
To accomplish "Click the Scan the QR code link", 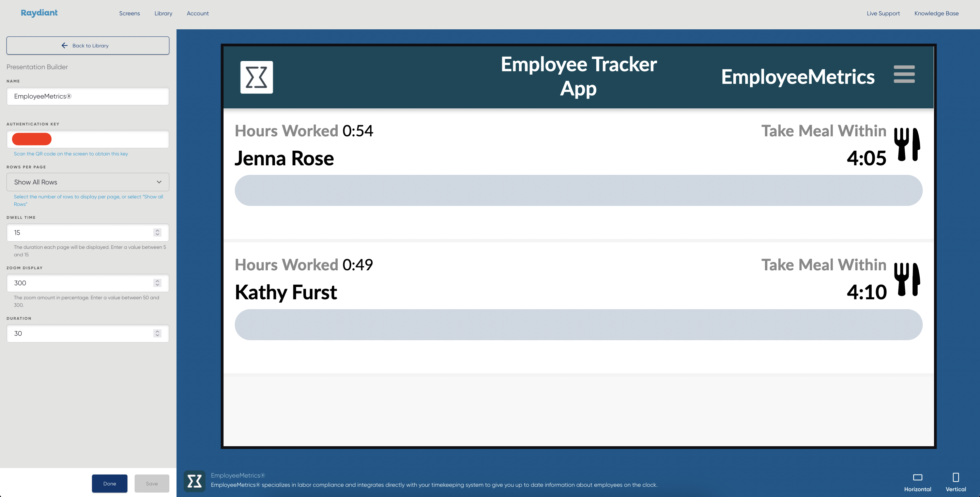I will pyautogui.click(x=71, y=154).
